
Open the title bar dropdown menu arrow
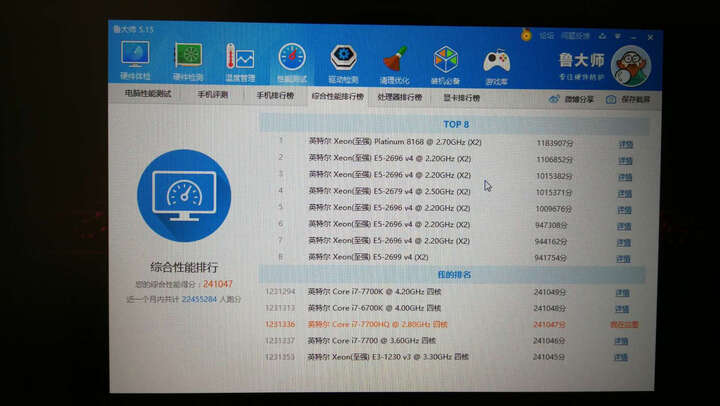click(618, 36)
